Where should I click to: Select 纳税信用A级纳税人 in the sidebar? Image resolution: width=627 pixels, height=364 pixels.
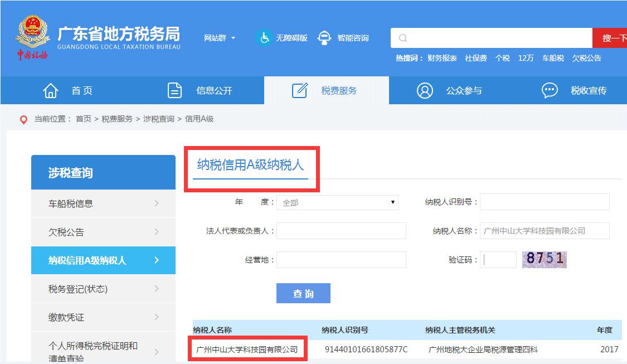(x=103, y=260)
